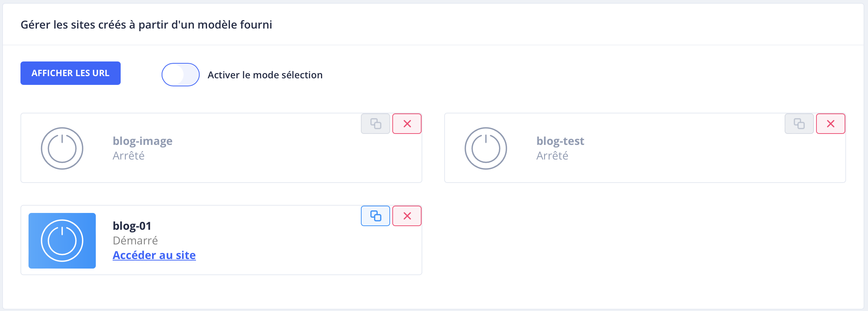
Task: Select the blog-test site name
Action: (x=560, y=141)
